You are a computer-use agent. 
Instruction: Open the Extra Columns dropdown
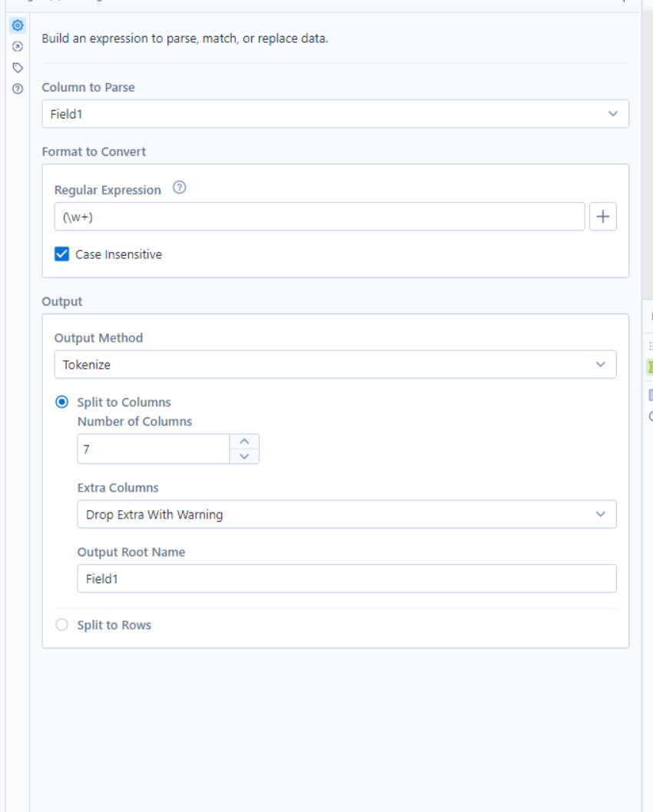[347, 514]
